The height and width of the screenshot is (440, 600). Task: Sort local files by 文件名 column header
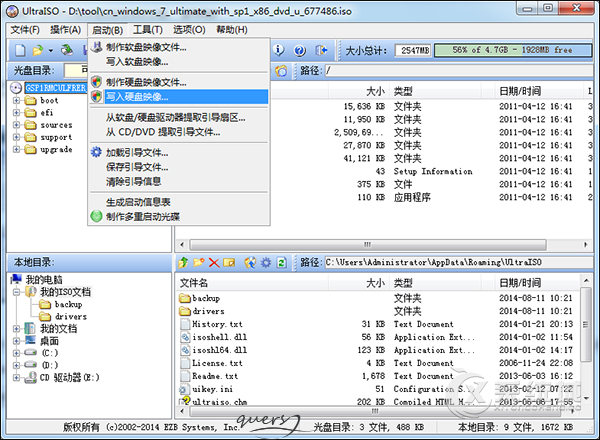tap(253, 283)
